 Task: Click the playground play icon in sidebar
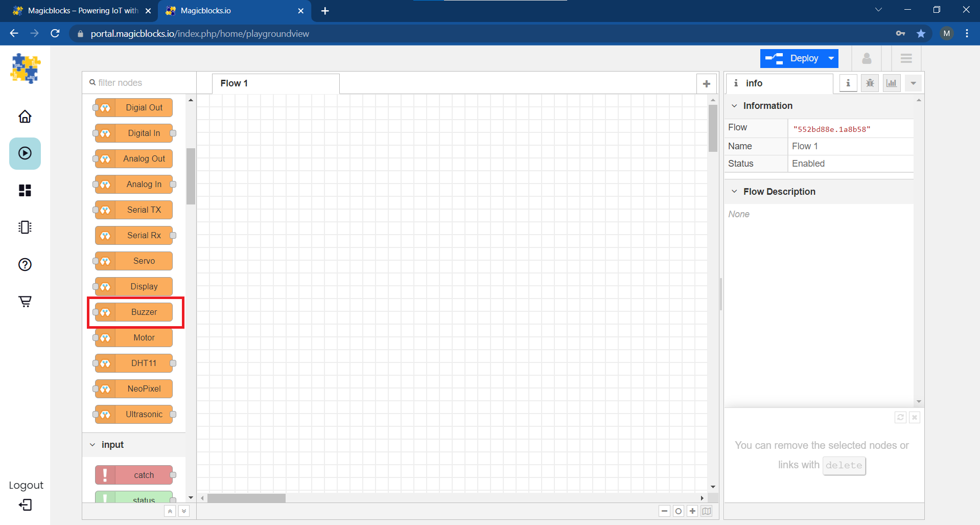pos(25,153)
